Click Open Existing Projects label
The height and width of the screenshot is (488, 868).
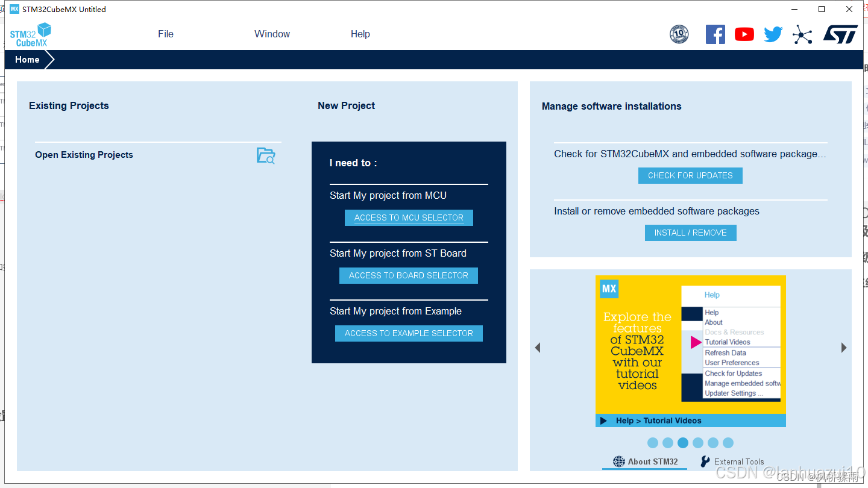(x=84, y=155)
